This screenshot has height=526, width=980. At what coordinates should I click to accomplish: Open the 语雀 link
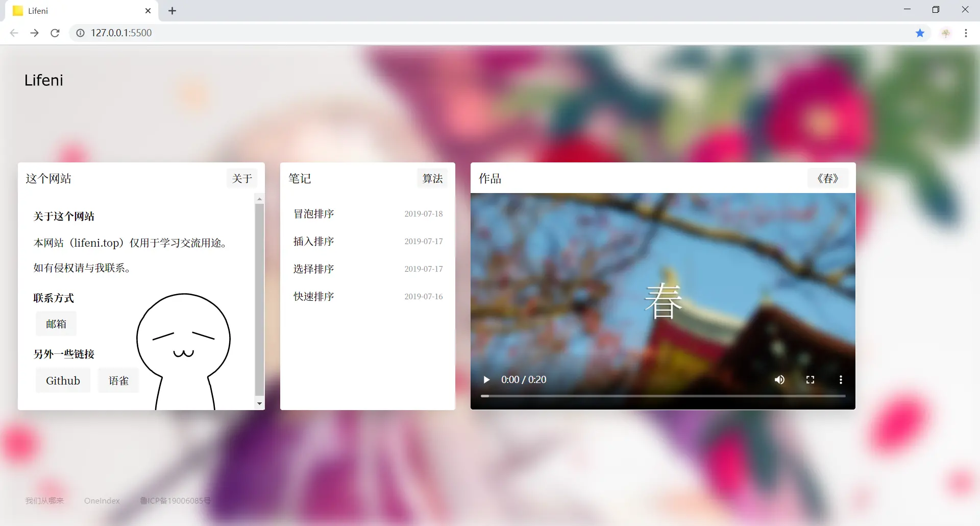(118, 380)
